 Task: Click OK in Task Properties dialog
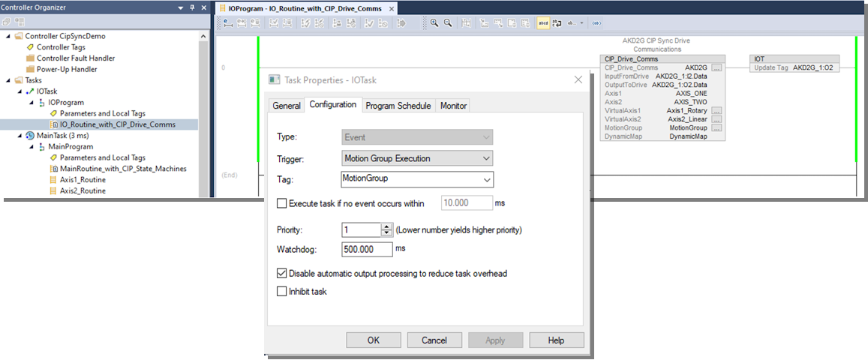pyautogui.click(x=374, y=340)
